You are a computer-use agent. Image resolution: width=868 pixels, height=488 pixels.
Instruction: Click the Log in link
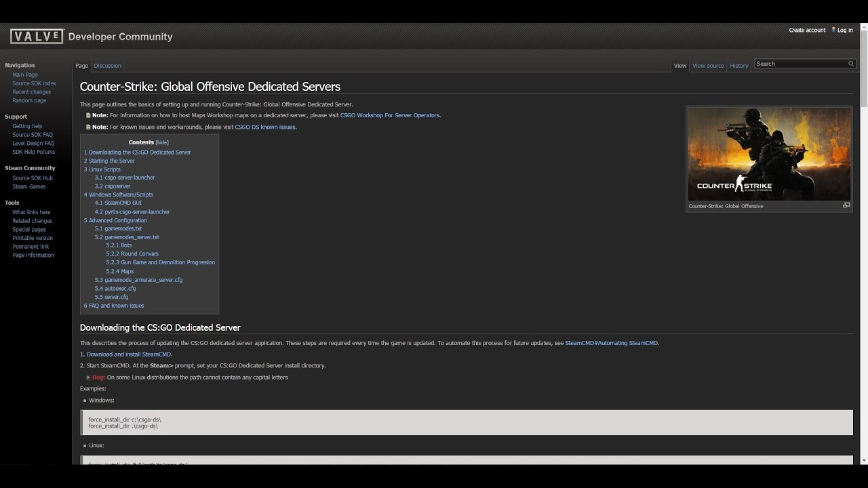845,30
